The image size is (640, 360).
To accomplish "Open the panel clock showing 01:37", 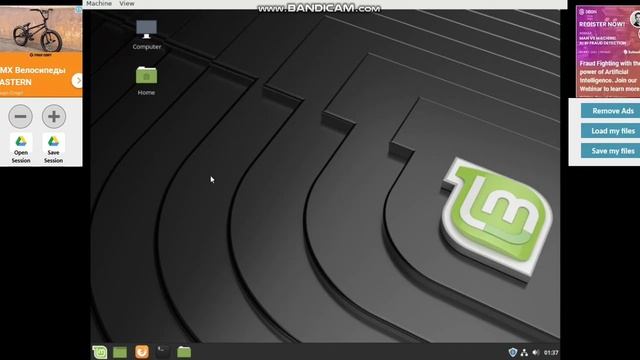I will click(x=551, y=353).
